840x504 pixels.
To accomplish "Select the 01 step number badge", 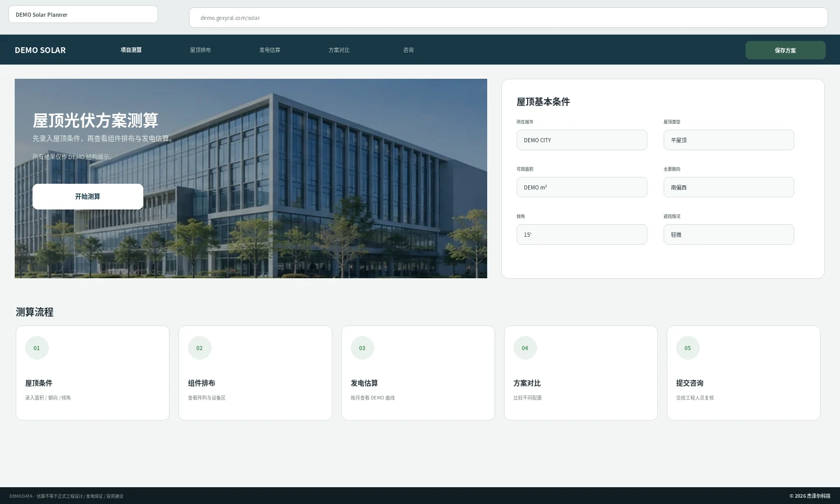I will pyautogui.click(x=37, y=348).
